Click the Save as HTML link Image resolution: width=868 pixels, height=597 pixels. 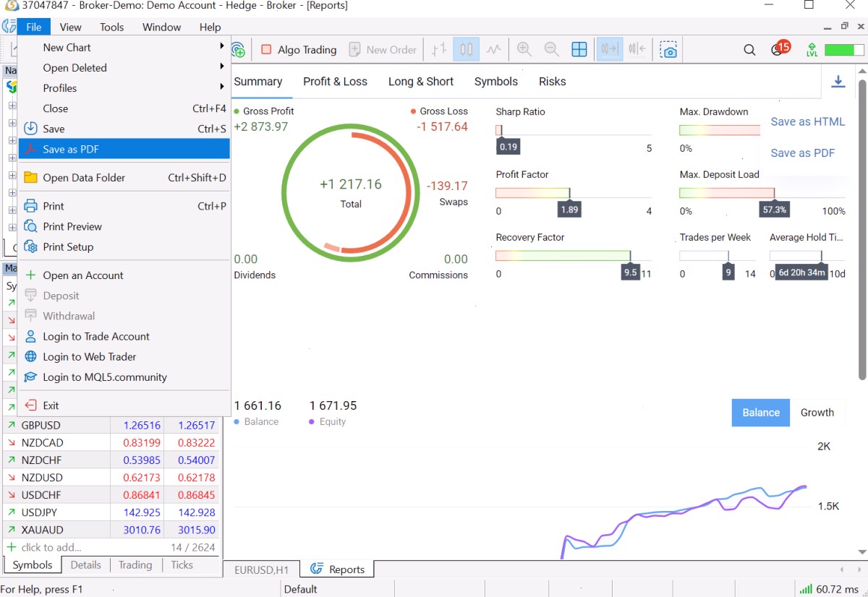pos(807,121)
